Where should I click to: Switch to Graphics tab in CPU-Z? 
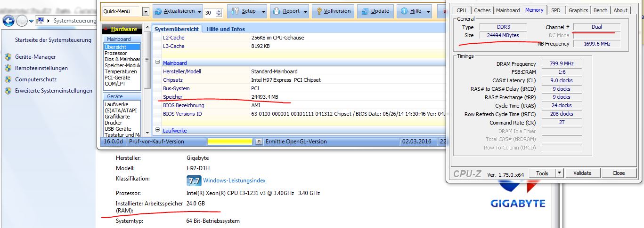pyautogui.click(x=579, y=10)
